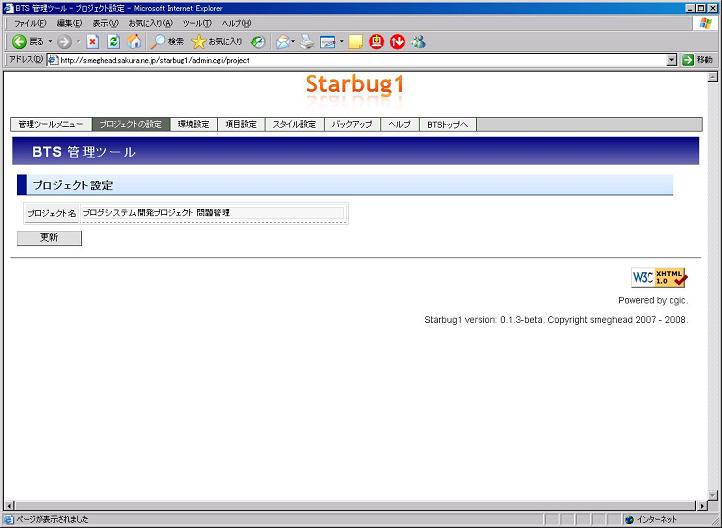Click the 移動 Go button
The height and width of the screenshot is (528, 722).
click(698, 60)
